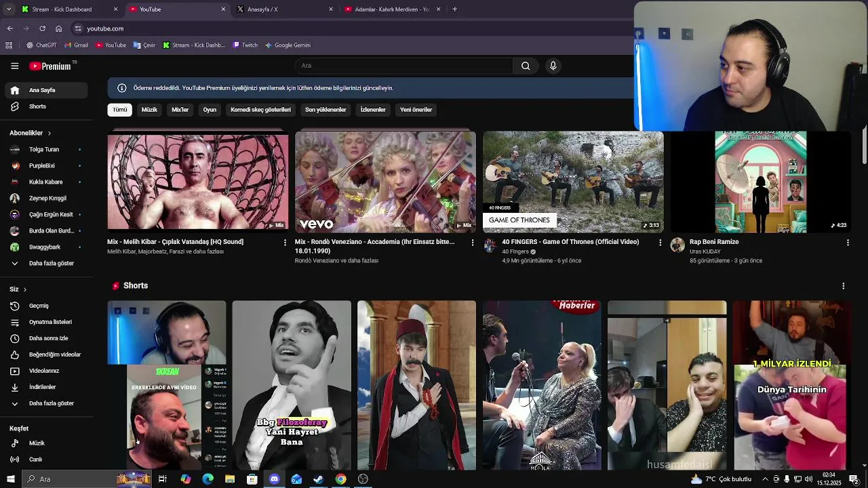
Task: Select the Yeni öneriler filter chip
Action: pos(416,110)
